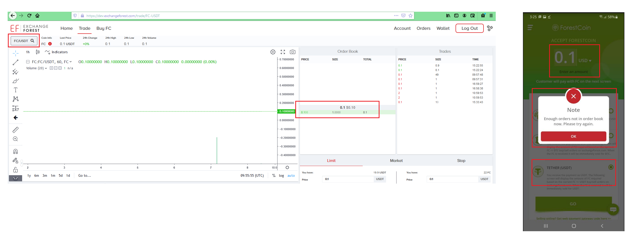This screenshot has width=644, height=247.
Task: Toggle fullscreen chart mode
Action: (x=283, y=52)
